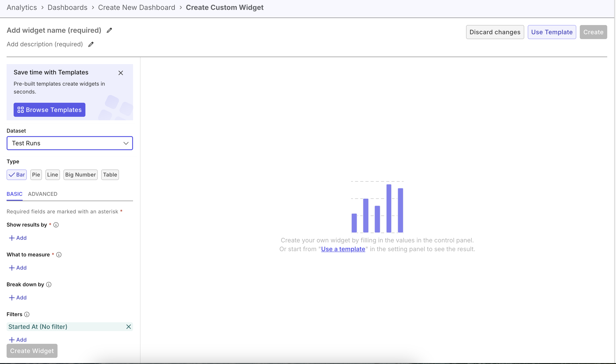Click the Add description (required) text
Viewport: 616px width, 364px height.
point(45,44)
